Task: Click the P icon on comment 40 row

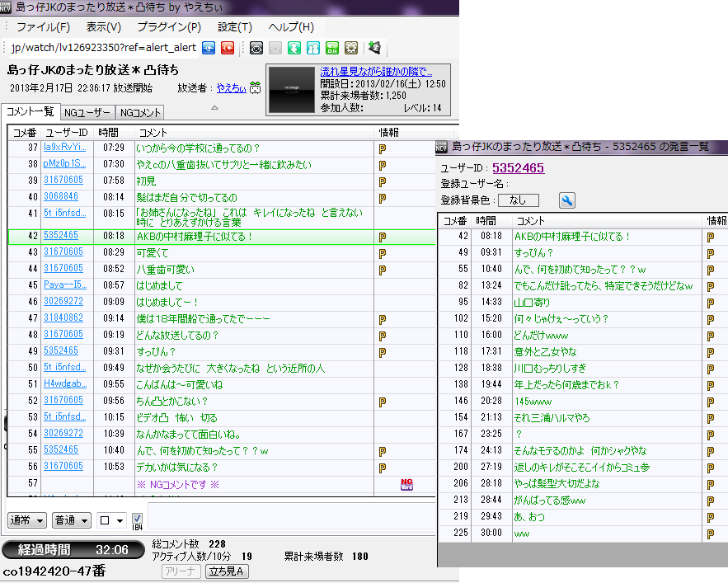Action: click(382, 199)
